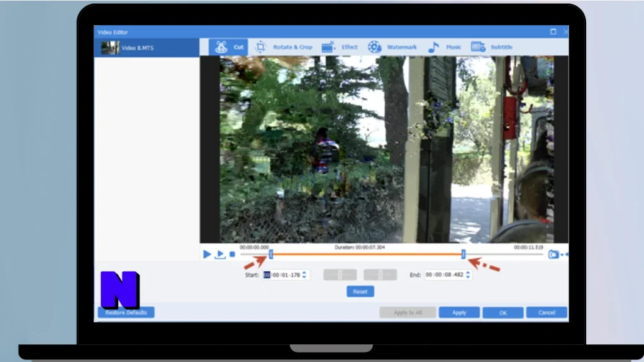The width and height of the screenshot is (644, 362).
Task: Increase the Start time with up stepper
Action: pyautogui.click(x=304, y=273)
